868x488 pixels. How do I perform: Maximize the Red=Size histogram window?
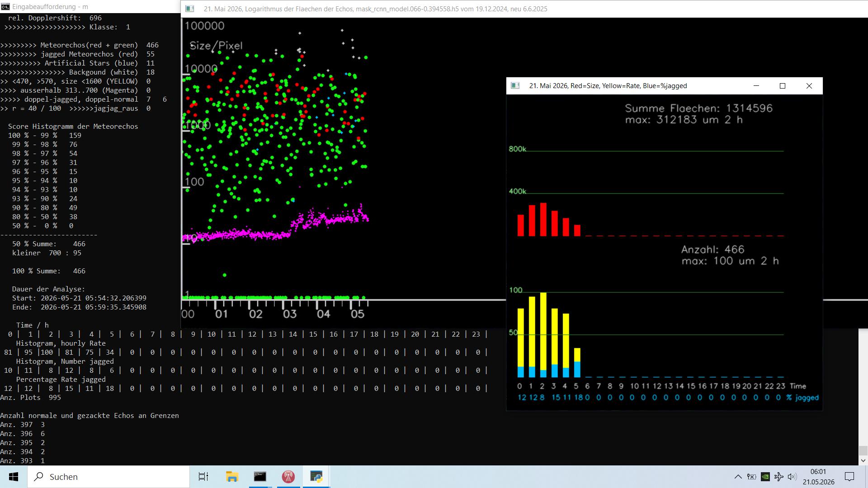pos(783,85)
